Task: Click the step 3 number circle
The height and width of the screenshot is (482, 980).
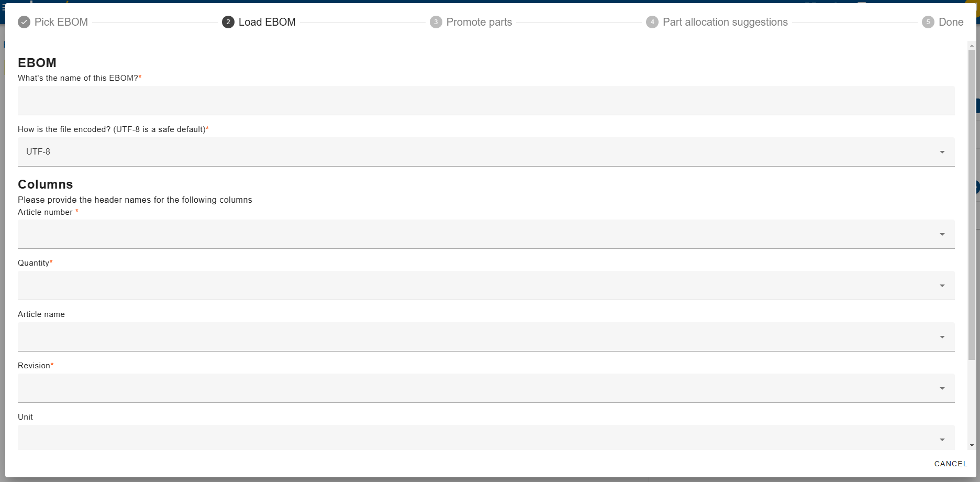Action: point(436,22)
